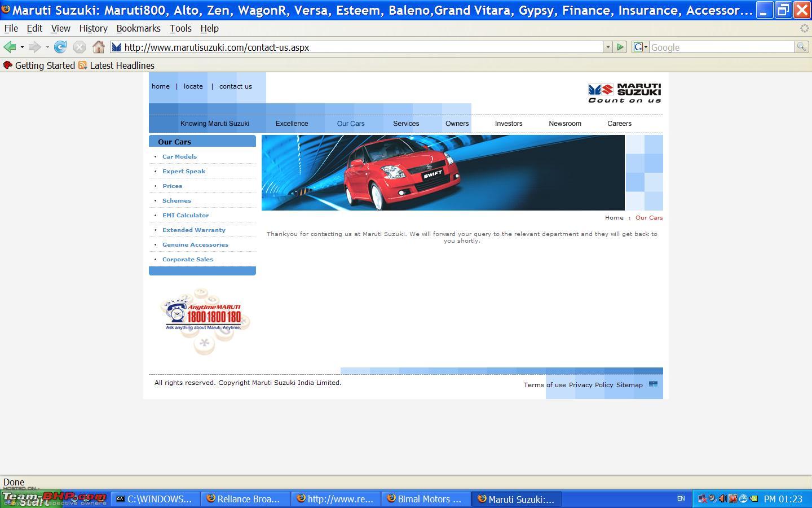Viewport: 812px width, 508px height.
Task: Click the red Swift car banner image
Action: click(x=443, y=173)
